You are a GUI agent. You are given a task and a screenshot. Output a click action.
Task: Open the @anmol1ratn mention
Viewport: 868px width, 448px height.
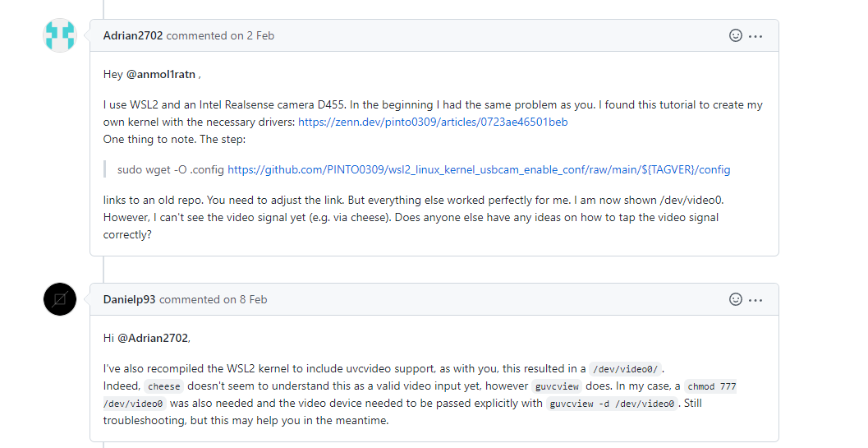[x=161, y=74]
